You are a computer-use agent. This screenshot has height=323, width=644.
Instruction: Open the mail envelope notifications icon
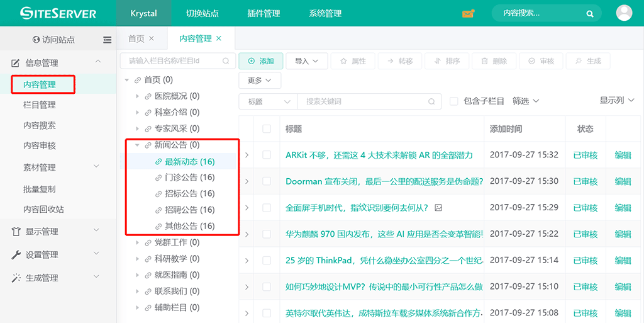coord(468,13)
